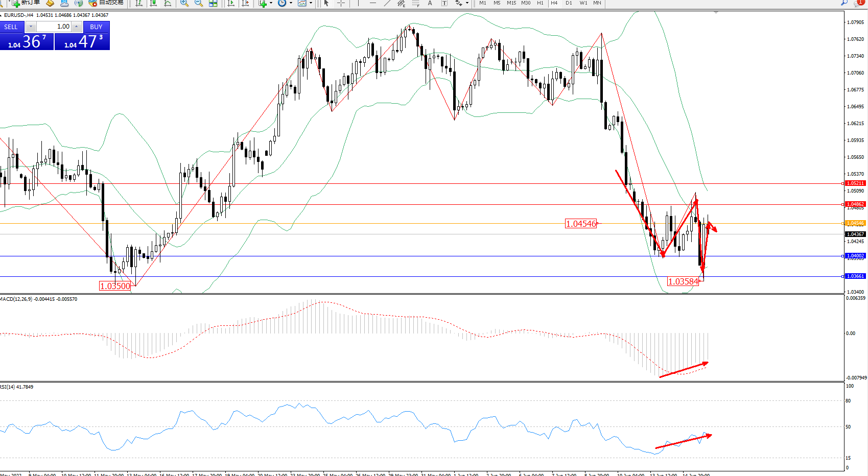Toggle the AutoTrading button
868x476 pixels.
tap(106, 3)
